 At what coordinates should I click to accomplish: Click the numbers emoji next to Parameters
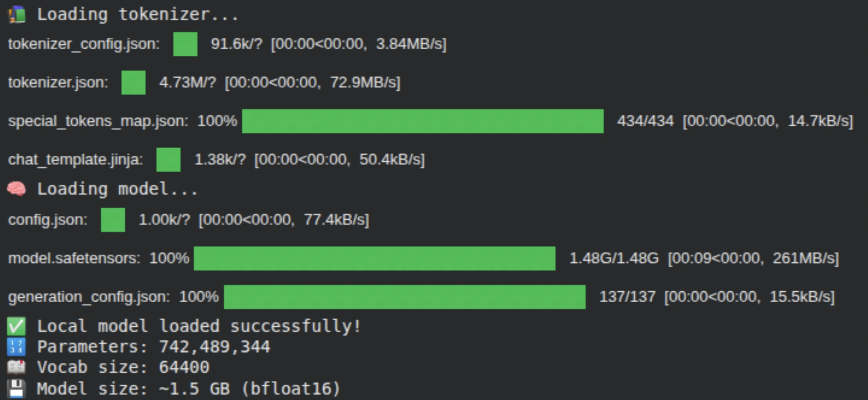click(16, 347)
